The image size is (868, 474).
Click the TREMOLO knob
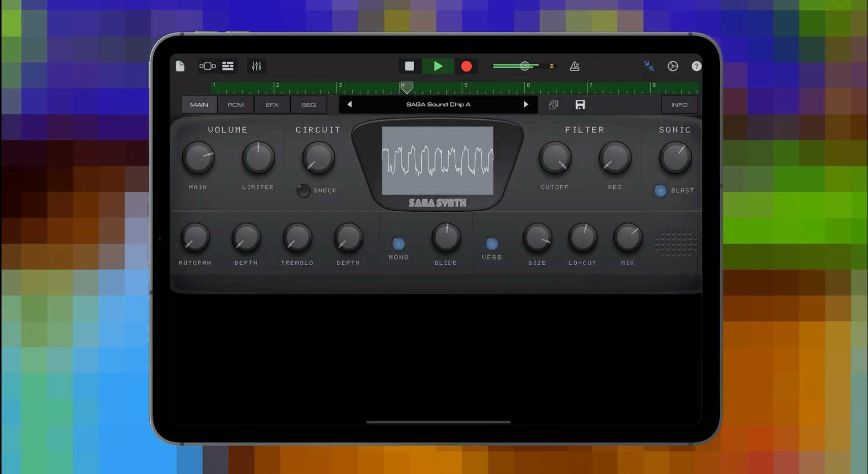[297, 238]
